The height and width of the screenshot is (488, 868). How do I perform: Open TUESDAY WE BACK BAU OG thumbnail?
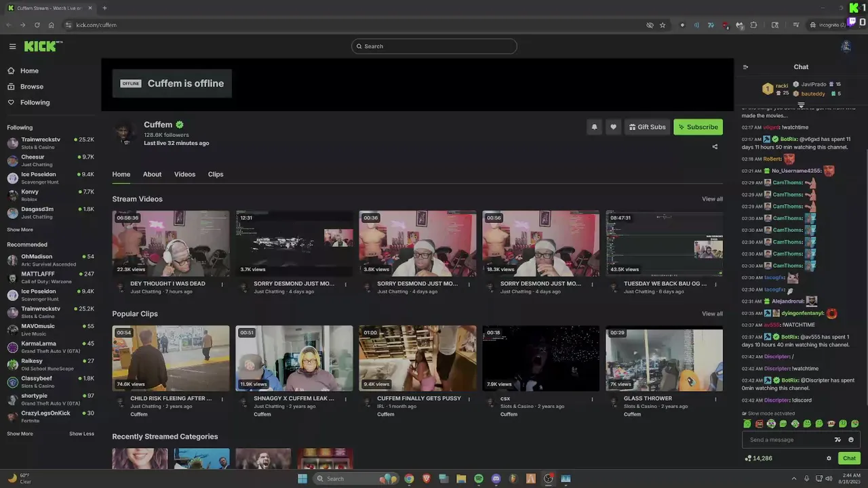click(664, 243)
